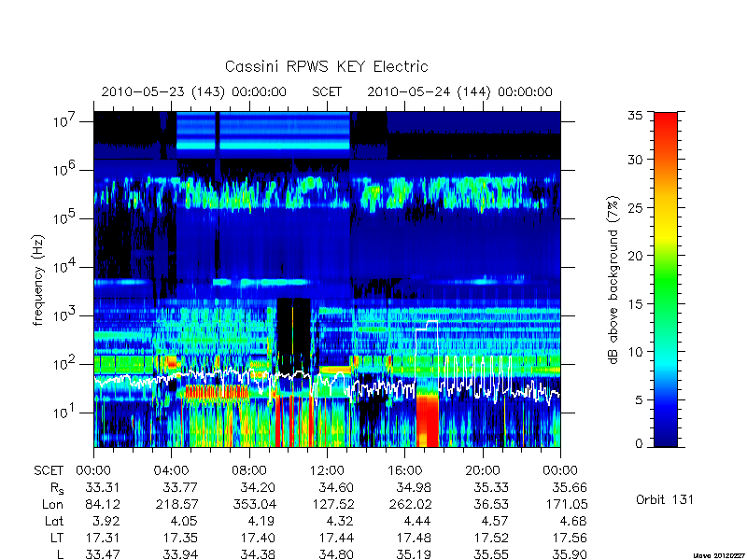747x560 pixels.
Task: Click the 'Lon' row label
Action: (52, 504)
